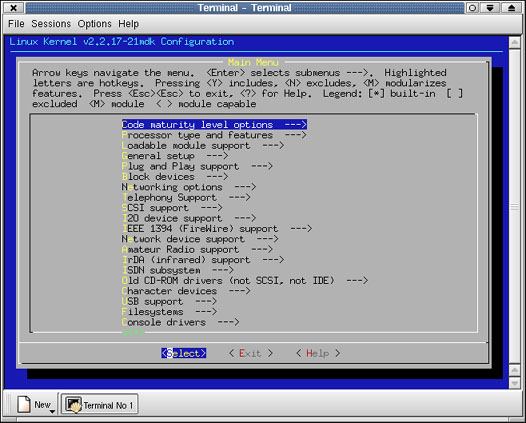
Task: Select General setup entry
Action: pos(175,156)
